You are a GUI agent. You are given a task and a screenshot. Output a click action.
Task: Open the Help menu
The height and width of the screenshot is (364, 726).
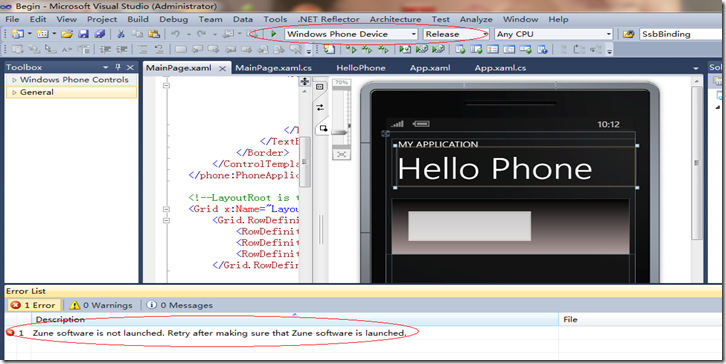tap(558, 19)
